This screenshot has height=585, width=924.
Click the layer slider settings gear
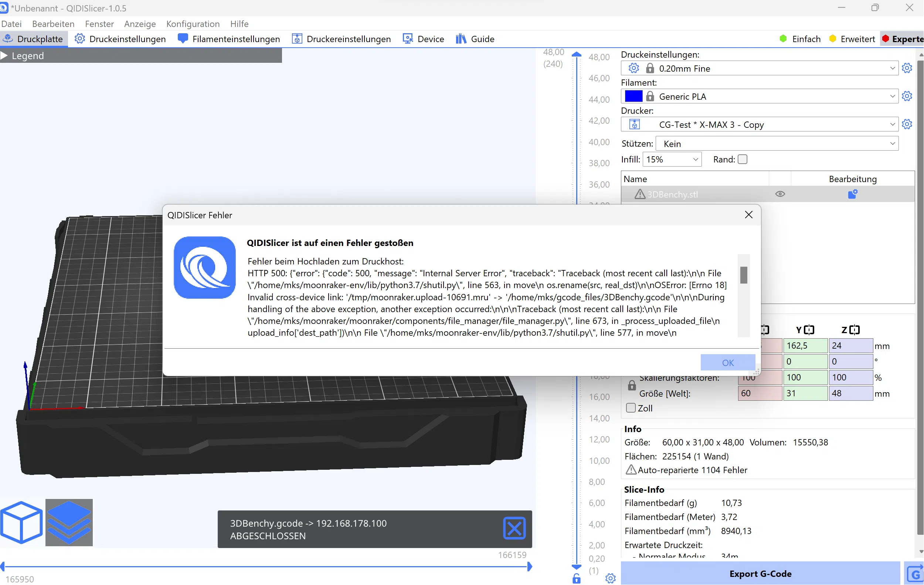[x=610, y=578]
